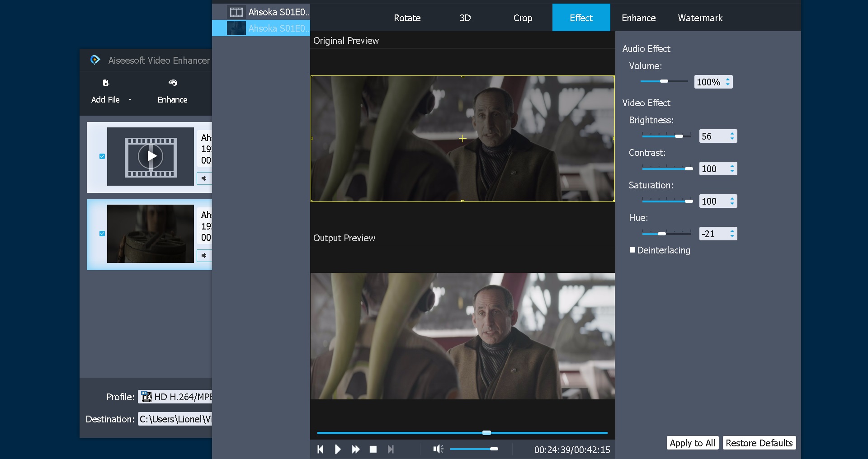Click the fast forward icon
This screenshot has width=868, height=459.
coord(356,449)
